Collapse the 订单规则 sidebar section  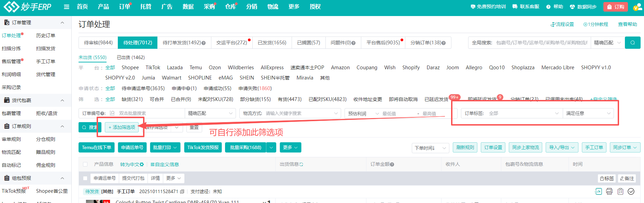point(62,126)
